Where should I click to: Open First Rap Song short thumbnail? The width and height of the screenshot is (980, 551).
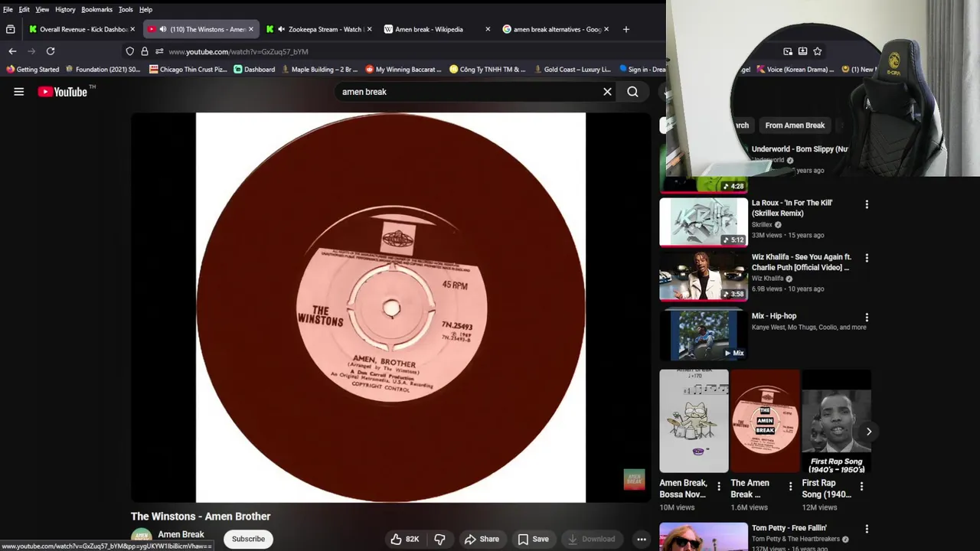[x=836, y=421]
